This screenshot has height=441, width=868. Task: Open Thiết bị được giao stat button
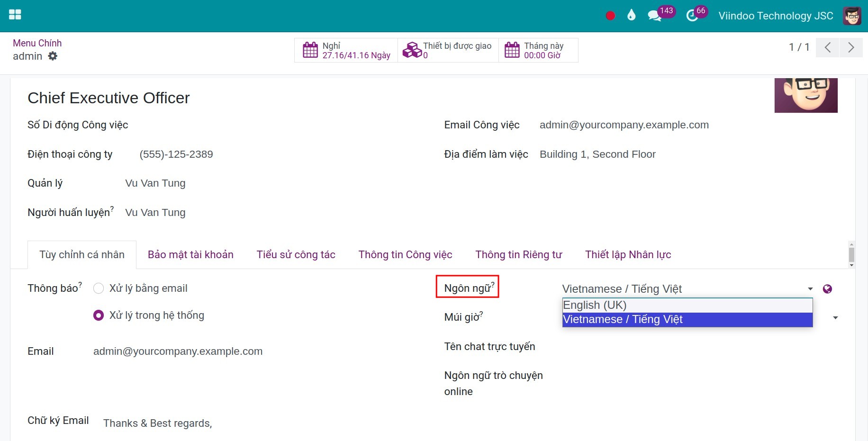[448, 50]
